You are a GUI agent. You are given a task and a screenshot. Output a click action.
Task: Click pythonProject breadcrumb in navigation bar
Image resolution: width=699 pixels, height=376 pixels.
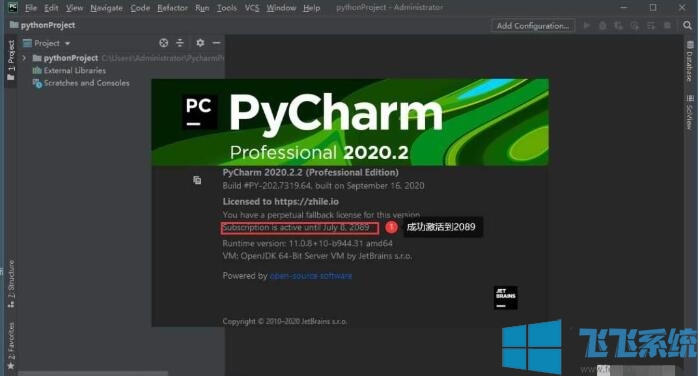click(43, 25)
